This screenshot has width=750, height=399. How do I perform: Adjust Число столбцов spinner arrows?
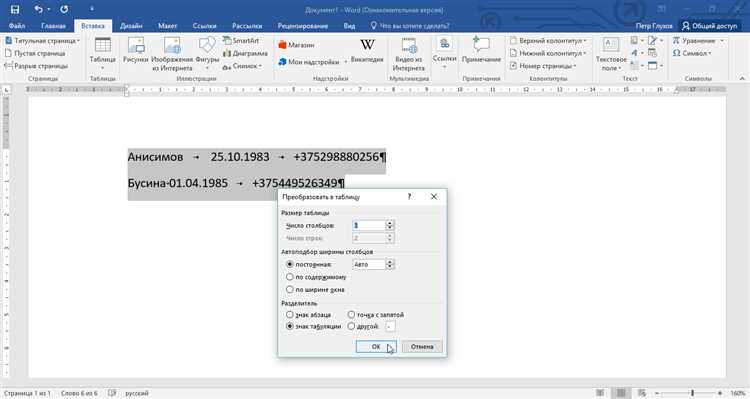pos(390,225)
